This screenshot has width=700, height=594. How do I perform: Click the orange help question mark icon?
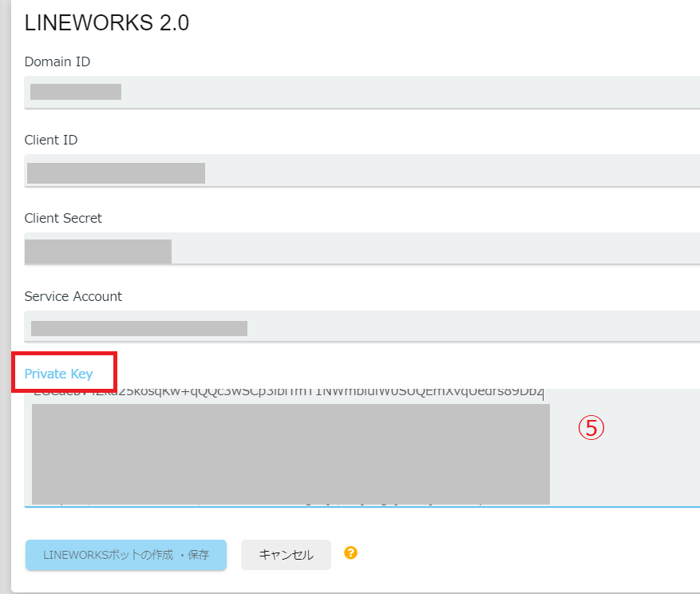(x=350, y=552)
